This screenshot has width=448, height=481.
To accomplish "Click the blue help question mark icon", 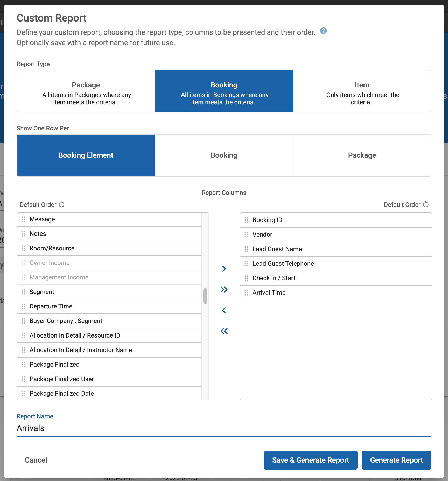I will coord(323,31).
